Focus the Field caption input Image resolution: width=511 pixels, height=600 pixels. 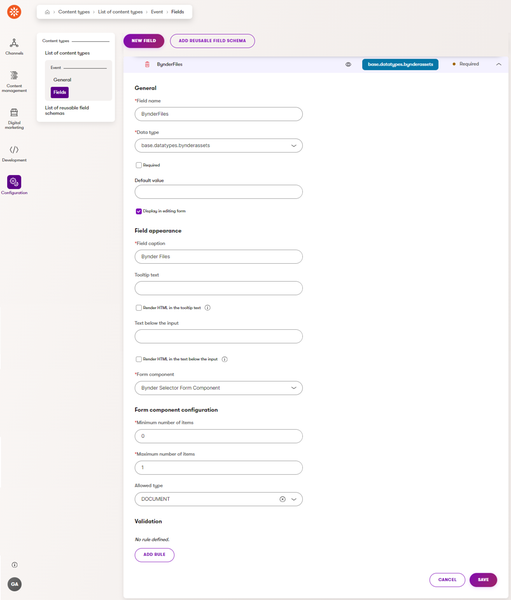tap(219, 256)
